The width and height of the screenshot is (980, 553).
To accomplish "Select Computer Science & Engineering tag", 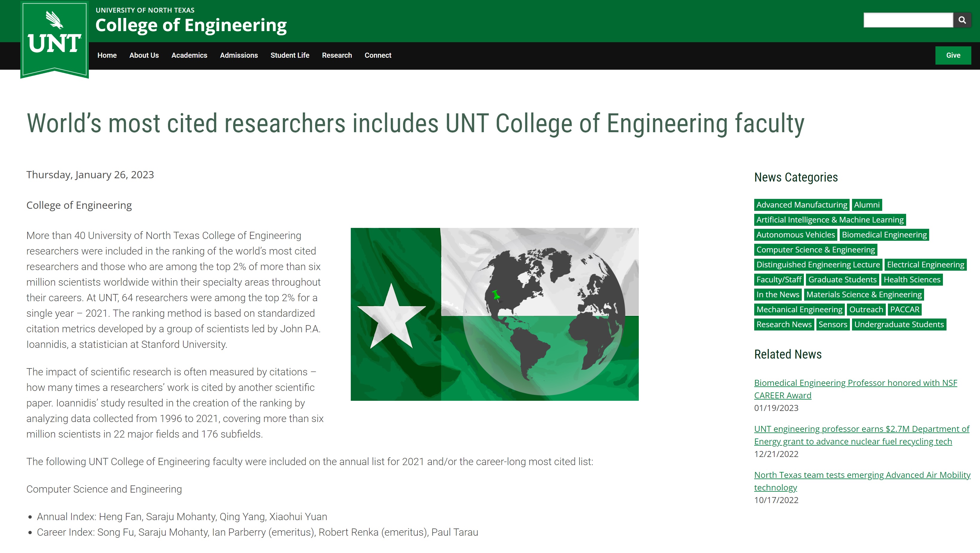I will (x=815, y=250).
